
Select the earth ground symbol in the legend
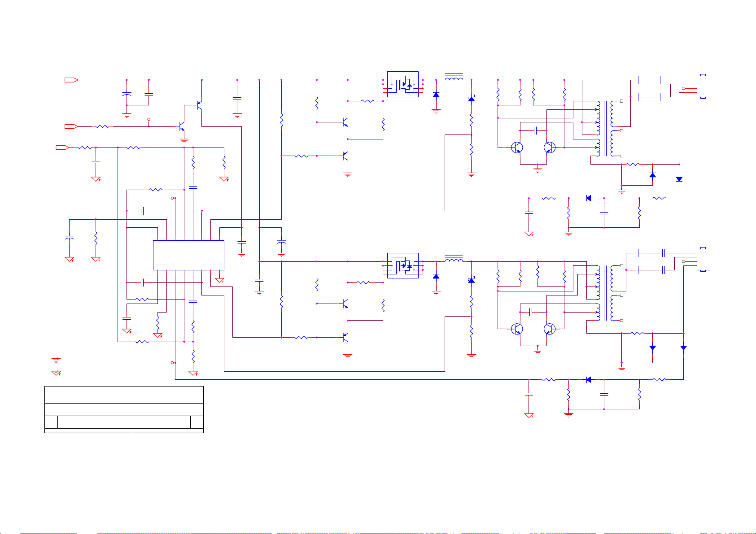(x=56, y=360)
